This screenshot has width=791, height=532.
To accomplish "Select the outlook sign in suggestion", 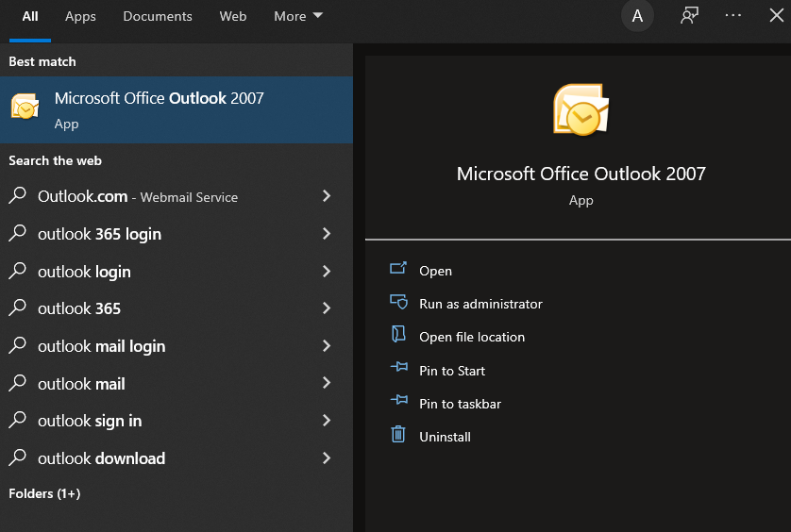I will point(177,421).
